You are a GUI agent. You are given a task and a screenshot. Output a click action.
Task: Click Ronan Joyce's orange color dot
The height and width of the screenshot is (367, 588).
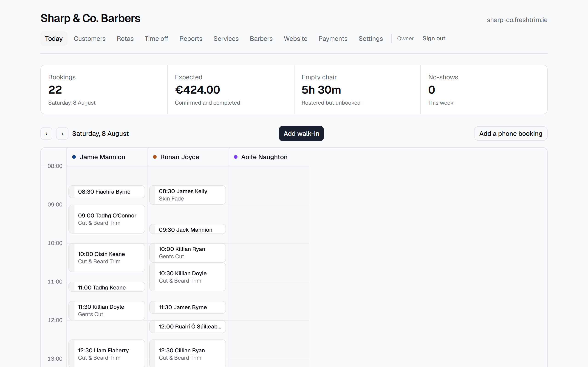pos(155,157)
